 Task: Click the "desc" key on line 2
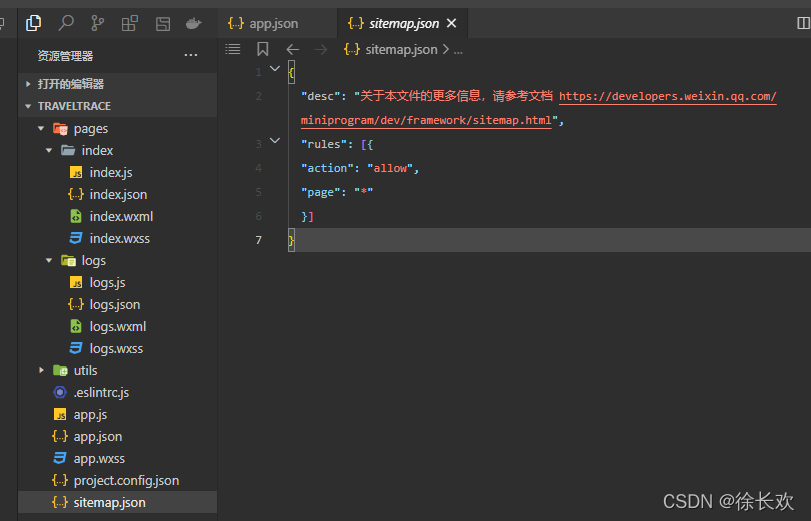(x=321, y=96)
